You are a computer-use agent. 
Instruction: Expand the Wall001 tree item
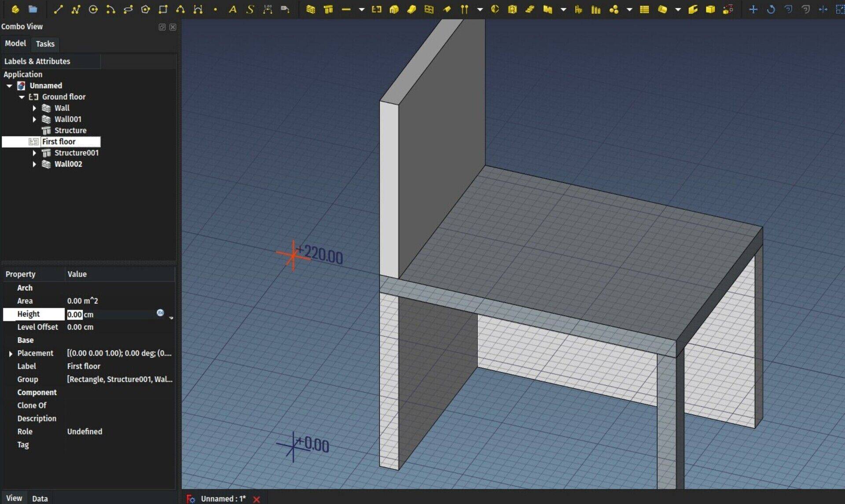pyautogui.click(x=34, y=119)
